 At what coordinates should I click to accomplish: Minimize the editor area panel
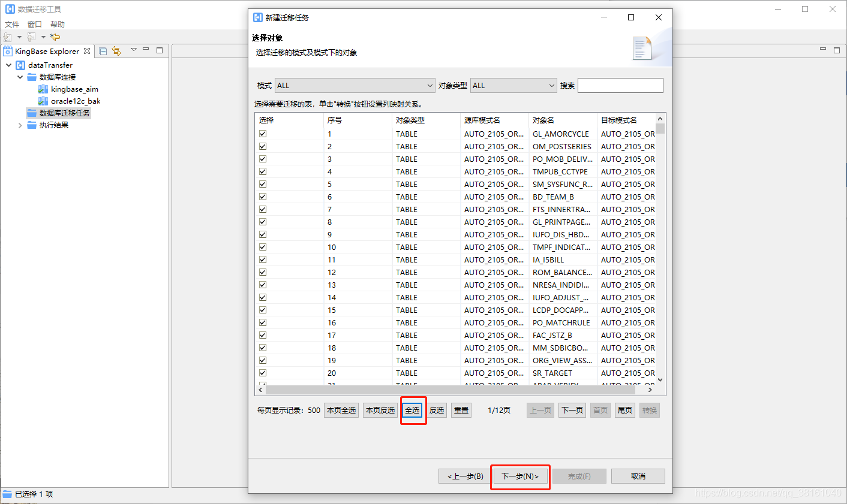(x=823, y=50)
